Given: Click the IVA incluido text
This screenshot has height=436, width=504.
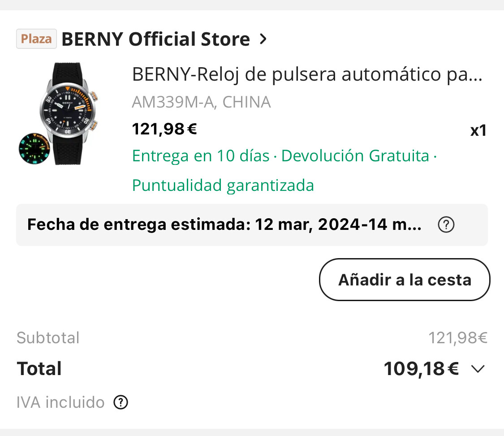Looking at the screenshot, I should [x=60, y=402].
